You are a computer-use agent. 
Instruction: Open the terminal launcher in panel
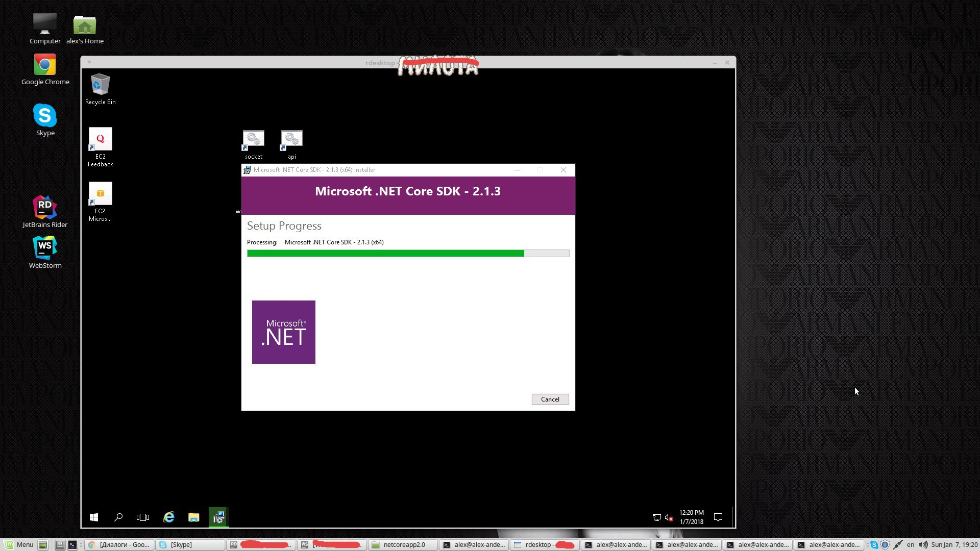click(x=72, y=544)
